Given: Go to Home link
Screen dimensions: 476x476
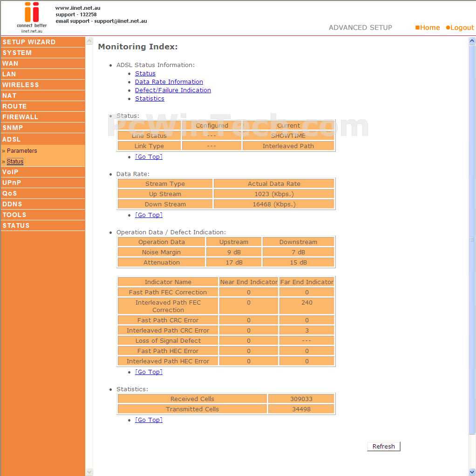Looking at the screenshot, I should click(428, 27).
